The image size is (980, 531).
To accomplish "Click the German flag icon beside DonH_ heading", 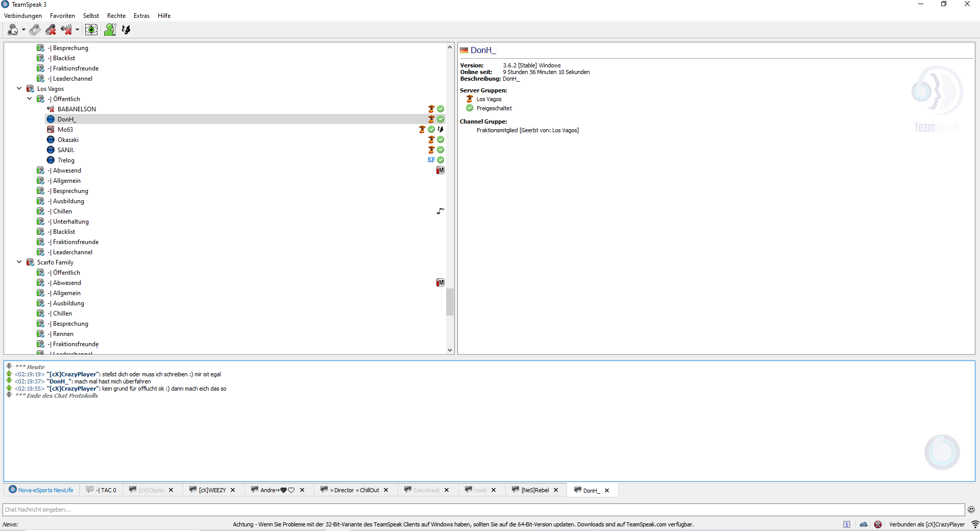I will [x=464, y=50].
